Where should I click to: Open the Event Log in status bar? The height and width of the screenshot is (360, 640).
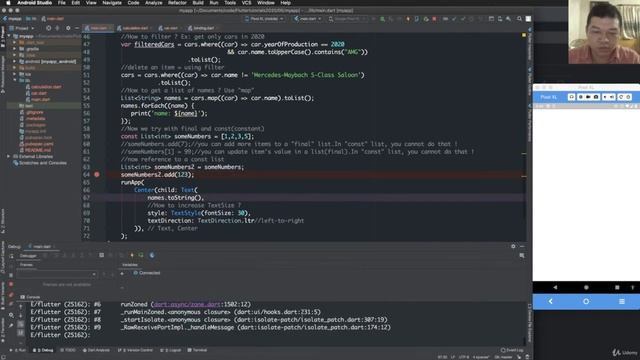pyautogui.click(x=512, y=350)
